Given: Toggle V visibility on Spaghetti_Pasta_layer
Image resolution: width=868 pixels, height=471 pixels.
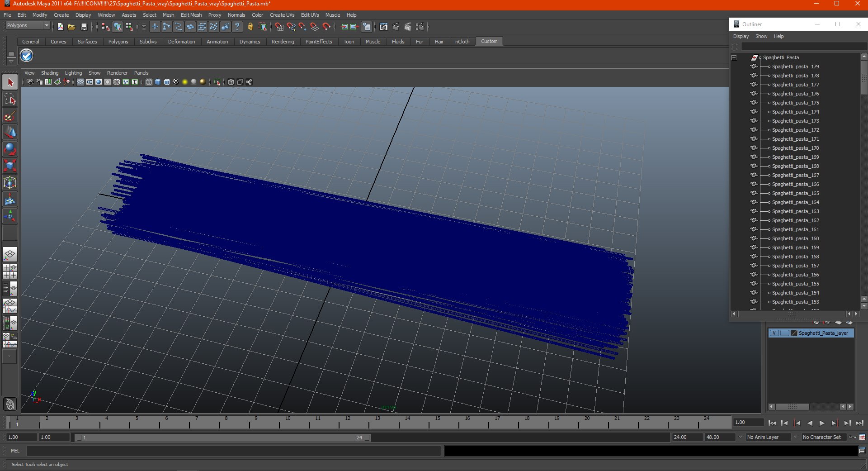Looking at the screenshot, I should click(774, 333).
